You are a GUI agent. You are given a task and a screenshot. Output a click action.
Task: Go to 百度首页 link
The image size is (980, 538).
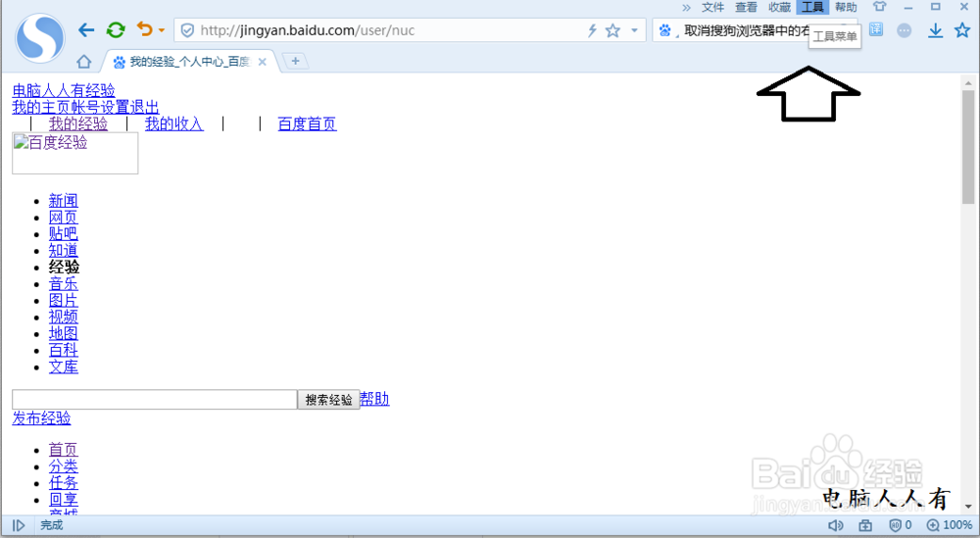click(x=307, y=123)
